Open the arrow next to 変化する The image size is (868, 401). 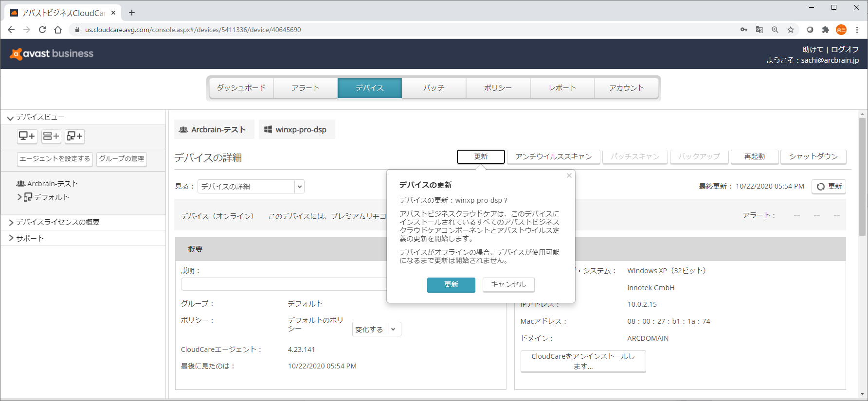coord(394,329)
